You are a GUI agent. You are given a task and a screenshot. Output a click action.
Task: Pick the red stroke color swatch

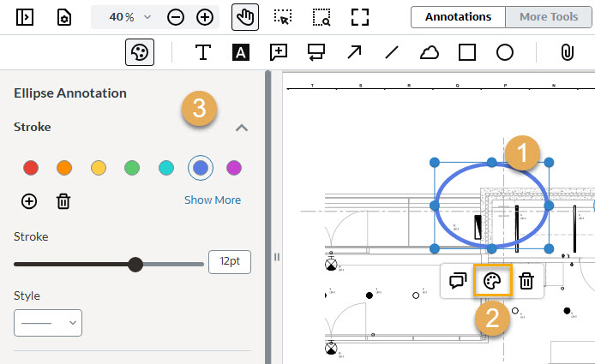click(x=31, y=168)
